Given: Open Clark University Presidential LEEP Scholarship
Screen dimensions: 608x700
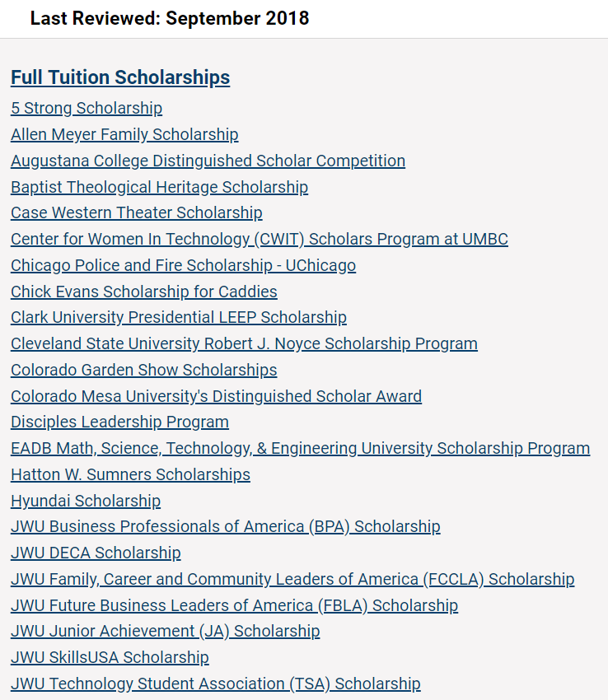Looking at the screenshot, I should (x=179, y=317).
